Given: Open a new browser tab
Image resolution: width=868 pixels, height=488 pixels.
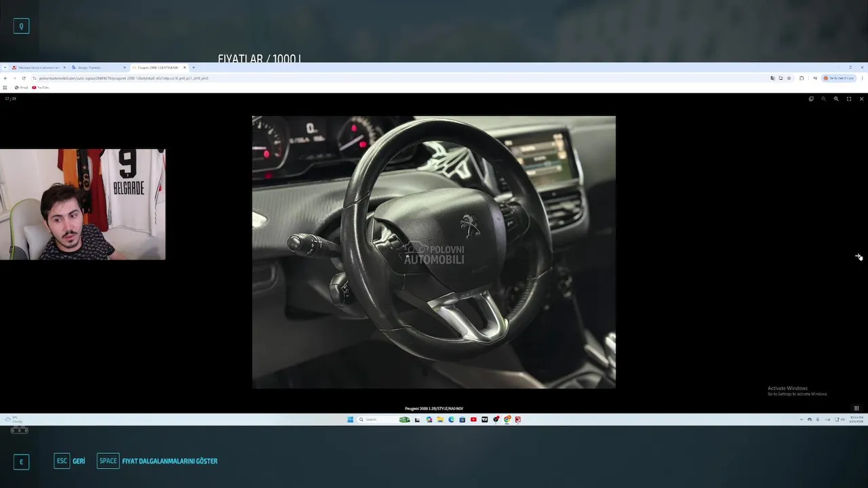Looking at the screenshot, I should (193, 67).
